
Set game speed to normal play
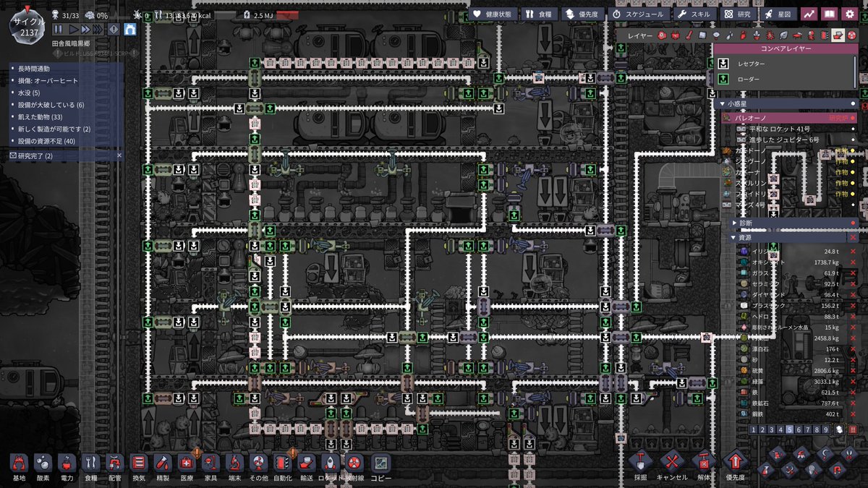point(73,30)
